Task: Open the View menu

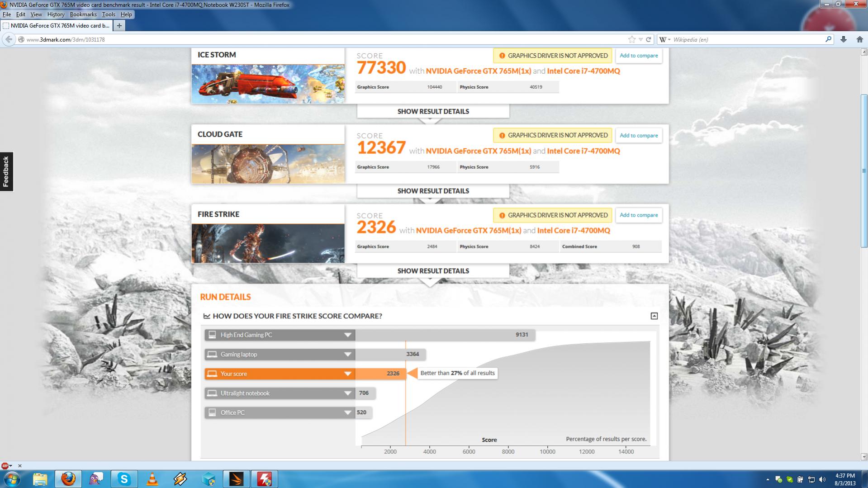Action: (x=36, y=14)
